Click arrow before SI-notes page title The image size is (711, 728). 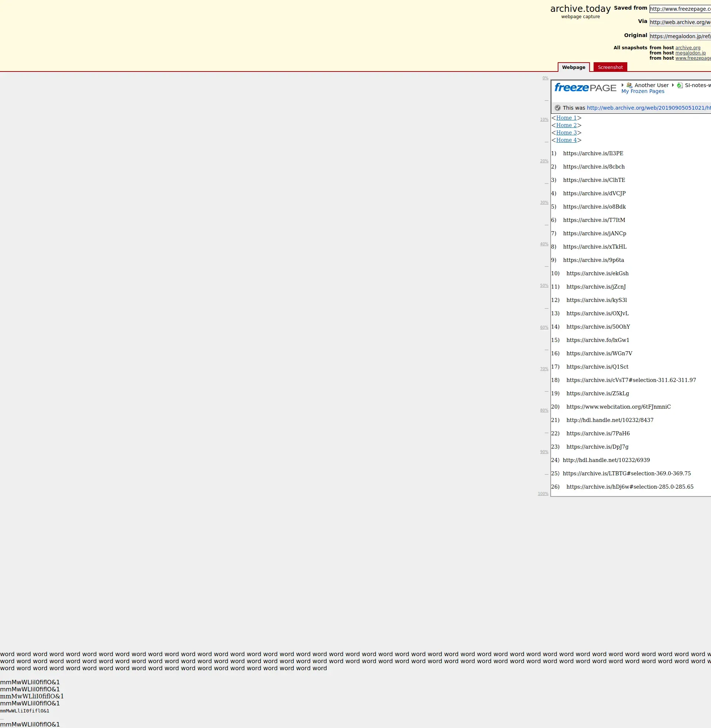point(673,85)
